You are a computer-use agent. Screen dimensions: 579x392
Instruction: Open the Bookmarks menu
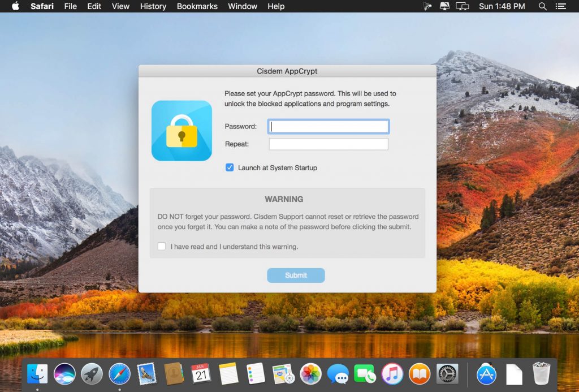[x=197, y=6]
